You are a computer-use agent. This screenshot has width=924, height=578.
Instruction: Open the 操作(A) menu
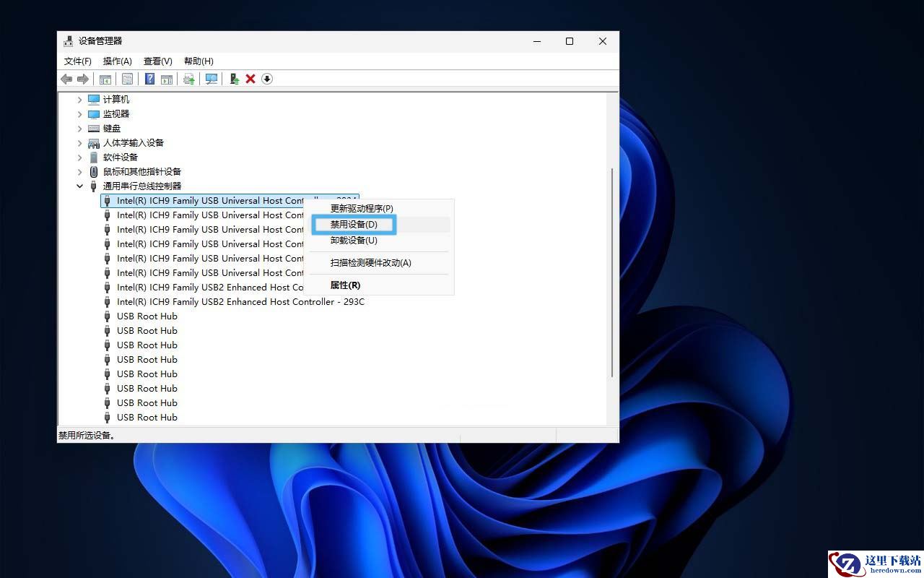click(x=118, y=61)
